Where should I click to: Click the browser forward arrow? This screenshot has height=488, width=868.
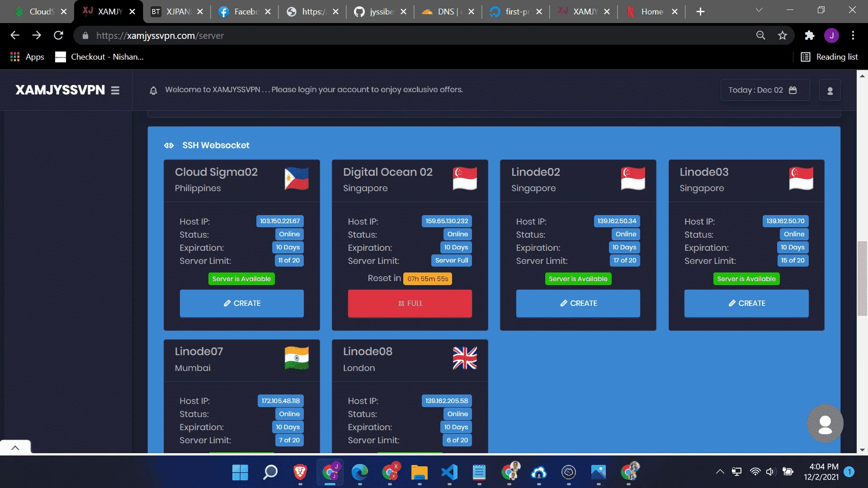point(37,35)
